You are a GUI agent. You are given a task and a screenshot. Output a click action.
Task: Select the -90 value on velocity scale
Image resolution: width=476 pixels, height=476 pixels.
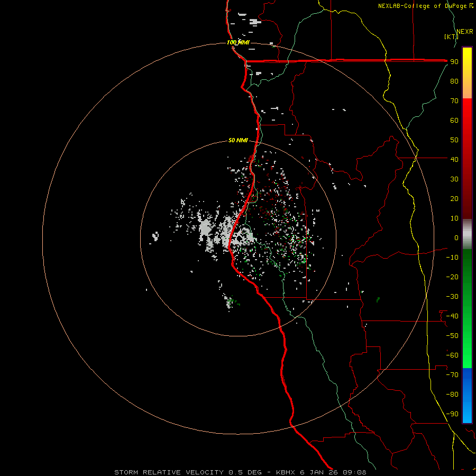coord(452,414)
